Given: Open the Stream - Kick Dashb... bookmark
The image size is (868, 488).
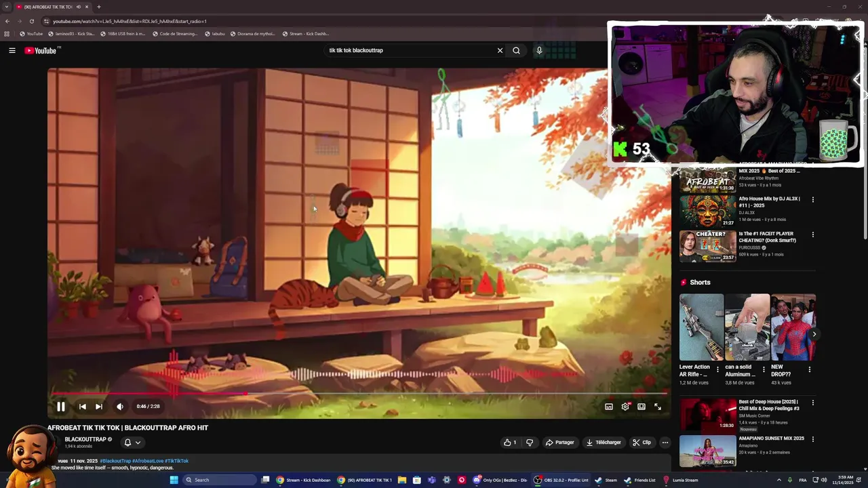Looking at the screenshot, I should pos(306,33).
